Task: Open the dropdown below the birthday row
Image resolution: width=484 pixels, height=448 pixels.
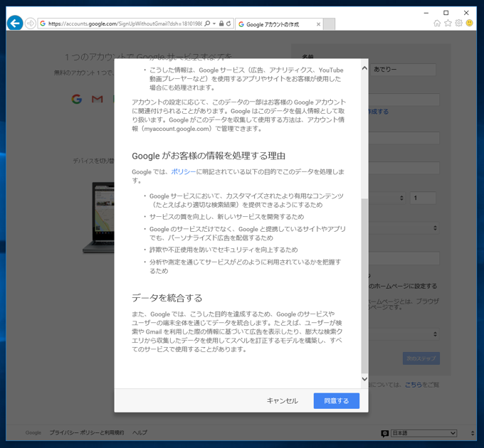Action: tap(404, 228)
